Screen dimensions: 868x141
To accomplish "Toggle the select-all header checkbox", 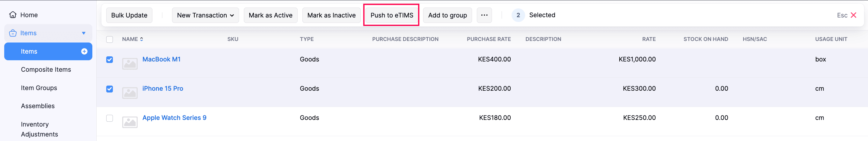I will (x=110, y=39).
